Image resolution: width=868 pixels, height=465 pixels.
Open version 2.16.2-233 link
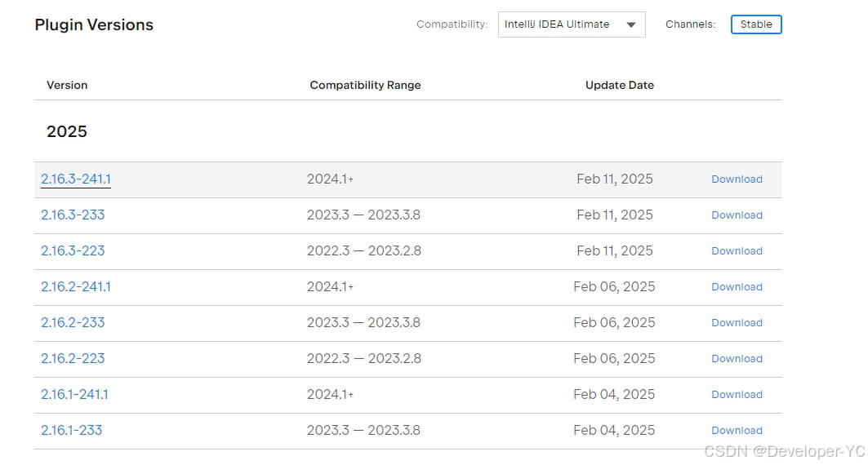pos(73,322)
